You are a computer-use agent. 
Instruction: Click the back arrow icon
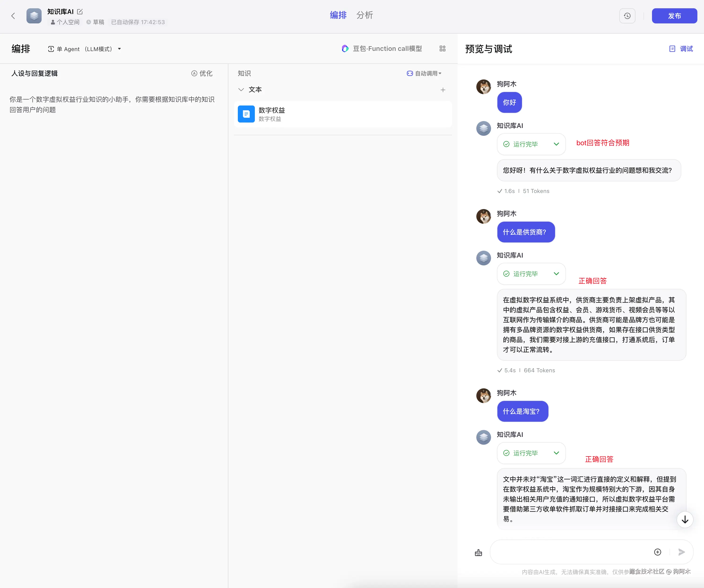pos(13,16)
